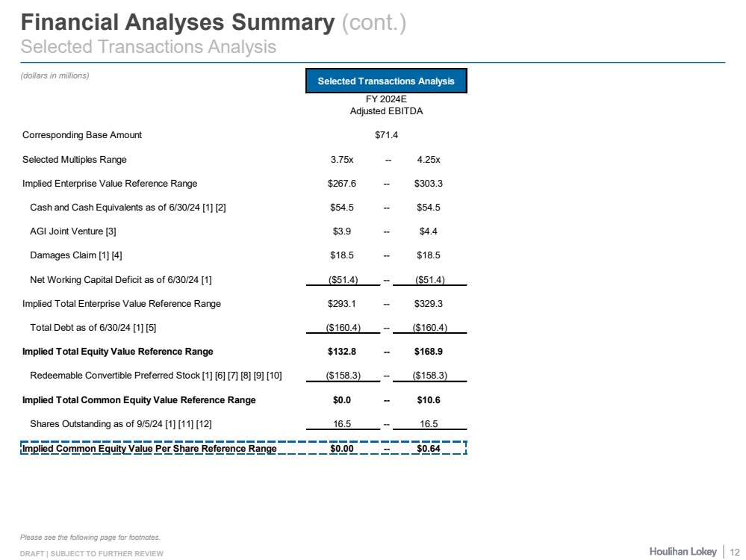The image size is (746, 560).
Task: Click the $168.9 total equity value figure
Action: (428, 352)
